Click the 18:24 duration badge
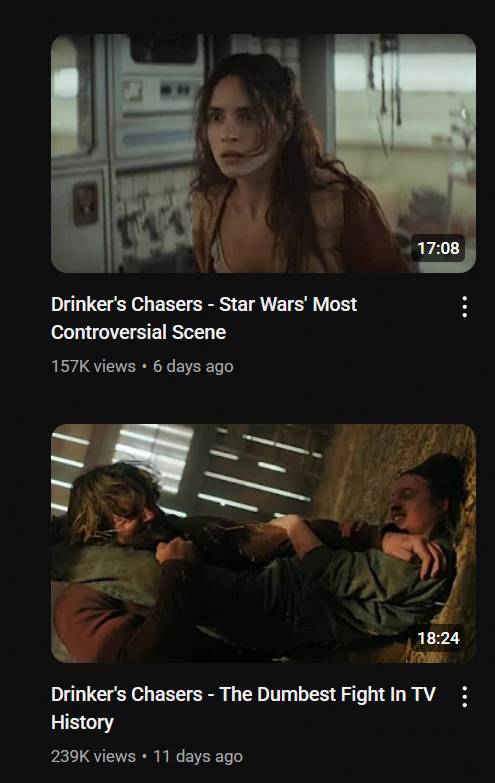This screenshot has height=783, width=495. point(438,638)
